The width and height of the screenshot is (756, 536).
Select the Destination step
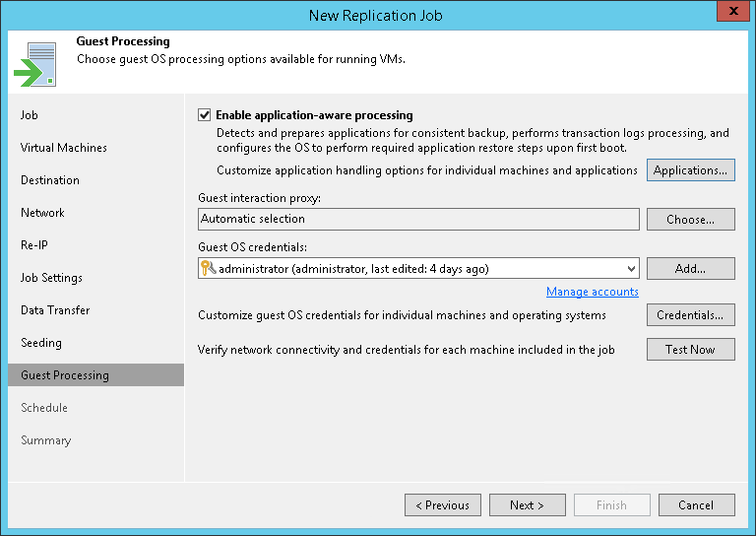click(50, 180)
